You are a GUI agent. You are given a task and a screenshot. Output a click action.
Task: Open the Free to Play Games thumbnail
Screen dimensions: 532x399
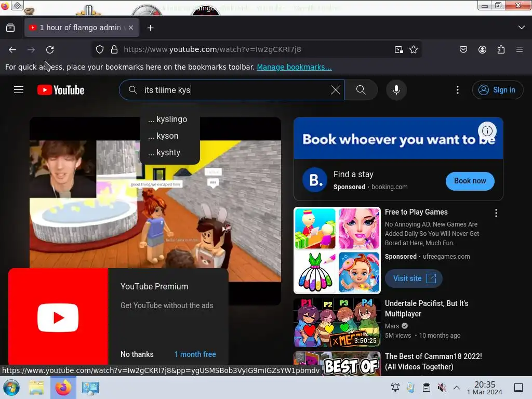(337, 250)
